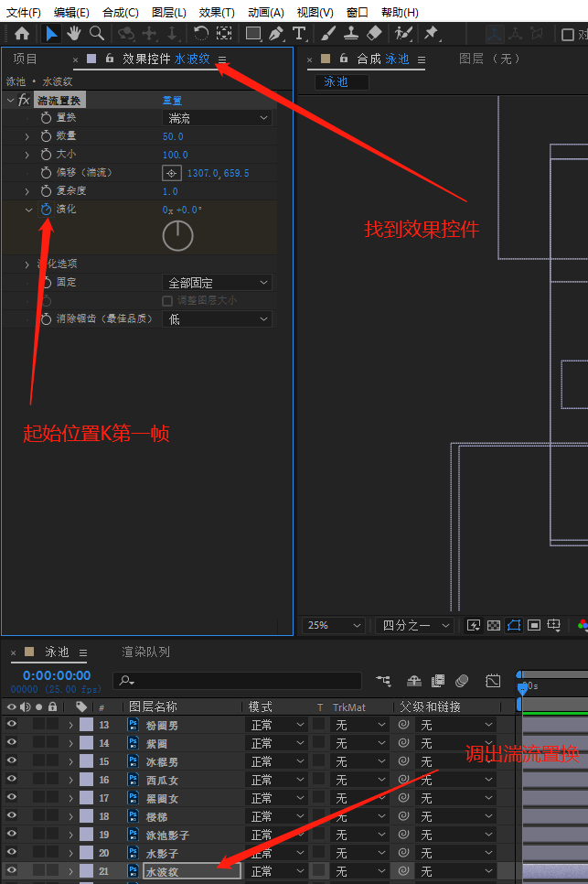
Task: Click the 泳池 composition breadcrumb button
Action: click(x=341, y=81)
